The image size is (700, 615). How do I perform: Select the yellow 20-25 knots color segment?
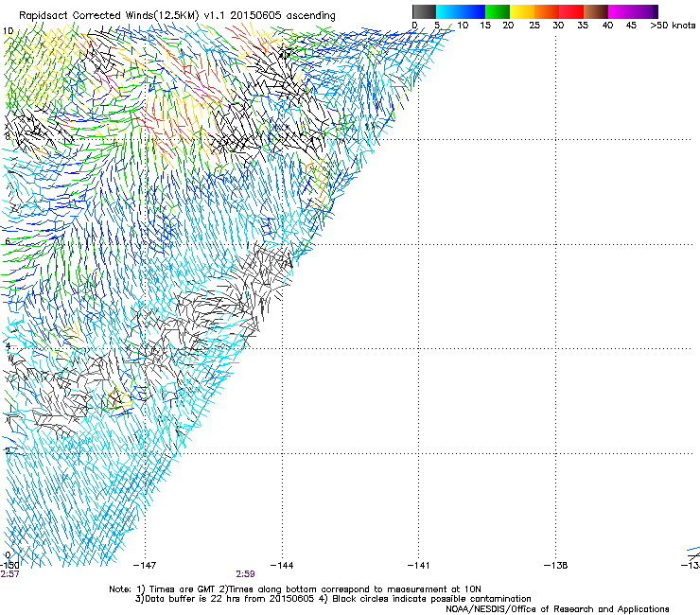tap(522, 11)
